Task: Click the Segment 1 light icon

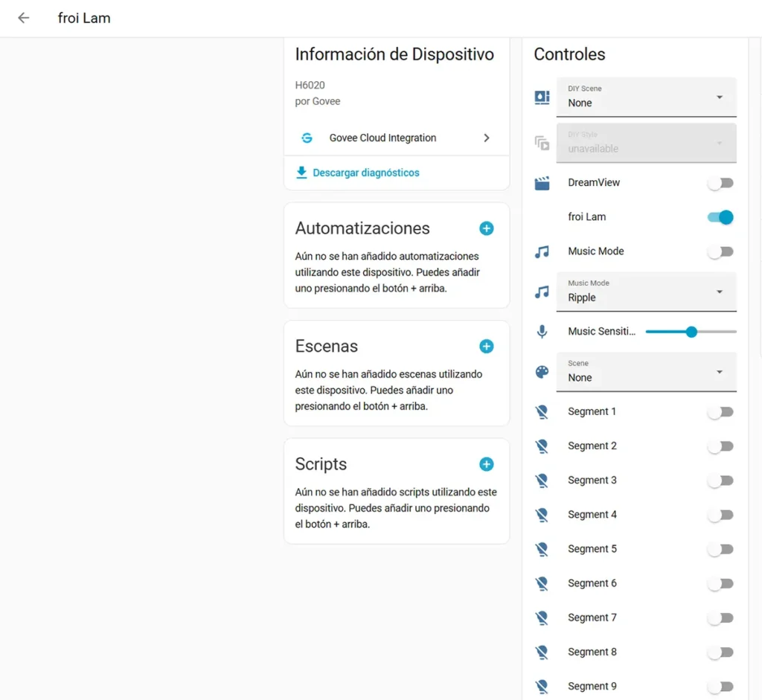Action: (x=542, y=412)
